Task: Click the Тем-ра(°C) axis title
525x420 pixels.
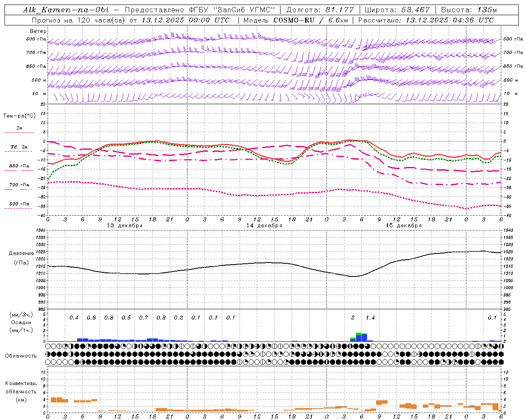Action: coord(19,116)
